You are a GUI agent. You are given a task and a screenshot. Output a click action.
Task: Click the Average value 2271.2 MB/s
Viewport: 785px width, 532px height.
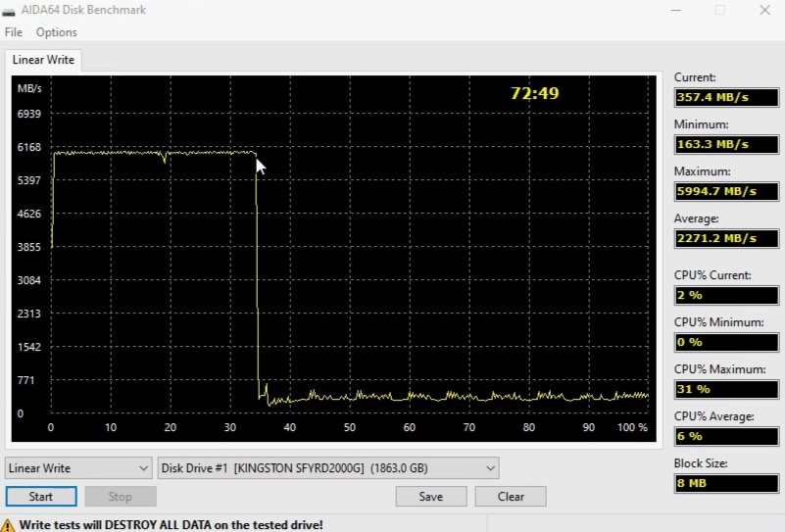[726, 238]
